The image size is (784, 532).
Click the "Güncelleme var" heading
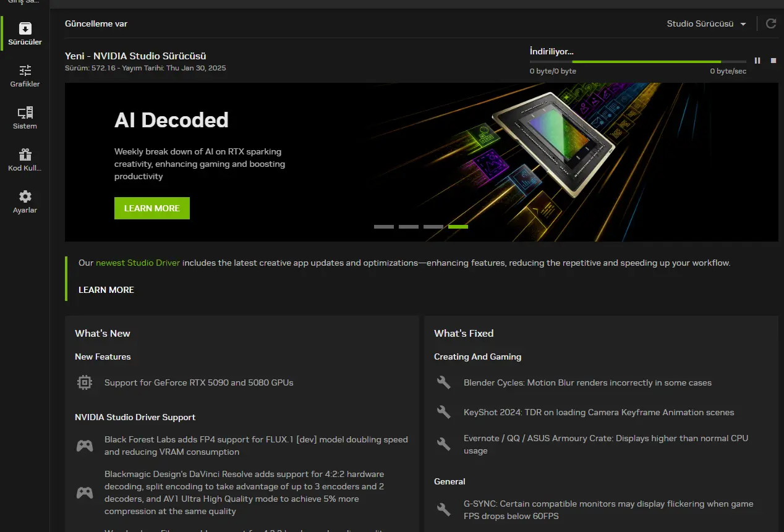click(x=96, y=23)
